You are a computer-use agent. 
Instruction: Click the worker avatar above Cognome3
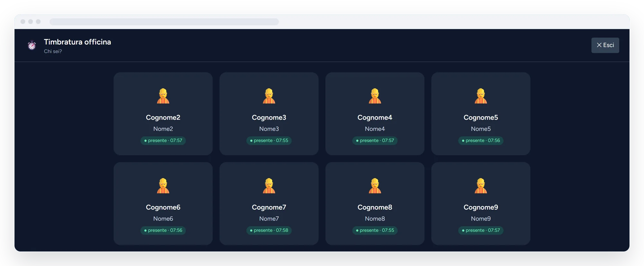(x=269, y=96)
